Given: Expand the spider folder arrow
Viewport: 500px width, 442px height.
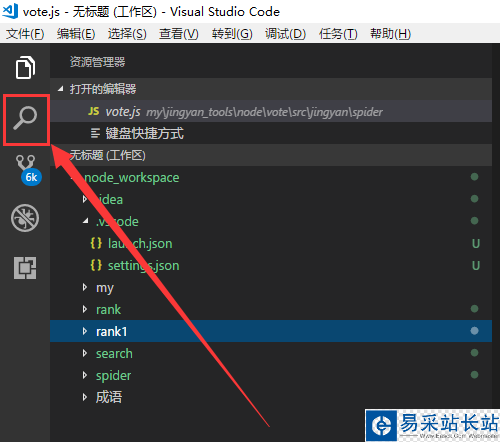Looking at the screenshot, I should click(85, 375).
